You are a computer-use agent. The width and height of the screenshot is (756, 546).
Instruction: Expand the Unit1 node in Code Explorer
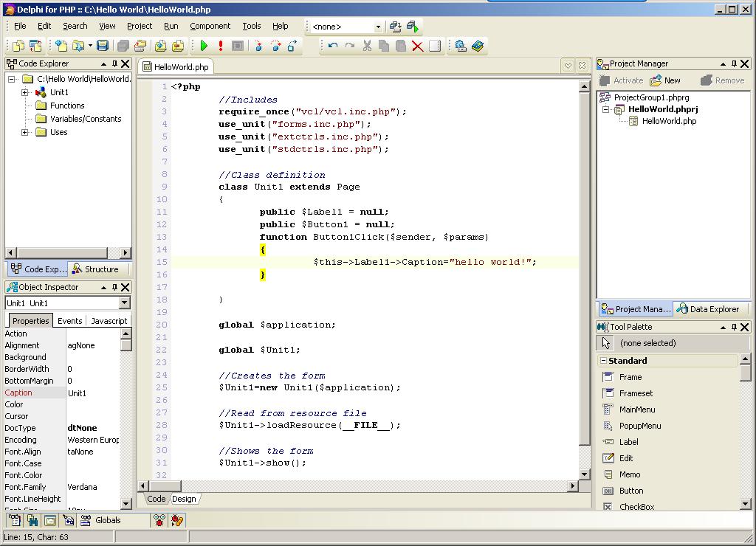(24, 92)
